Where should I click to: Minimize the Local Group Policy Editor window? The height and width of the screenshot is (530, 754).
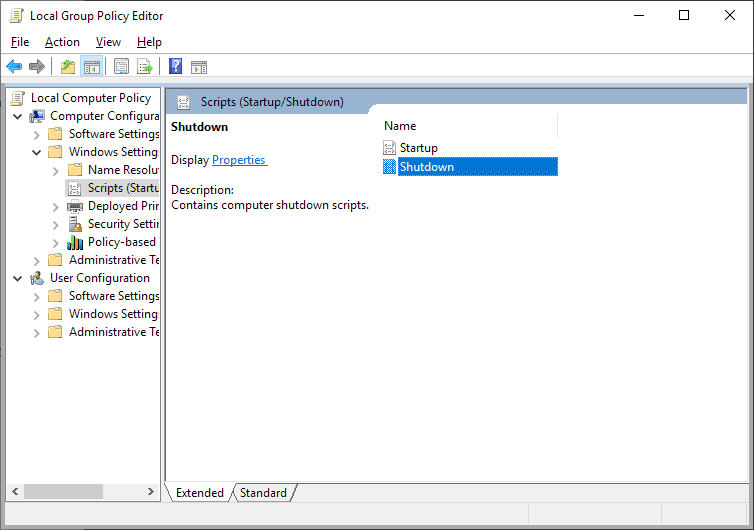click(x=639, y=15)
